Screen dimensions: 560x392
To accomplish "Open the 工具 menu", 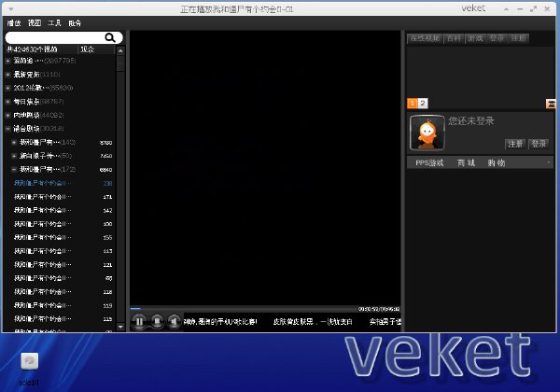I will point(55,23).
